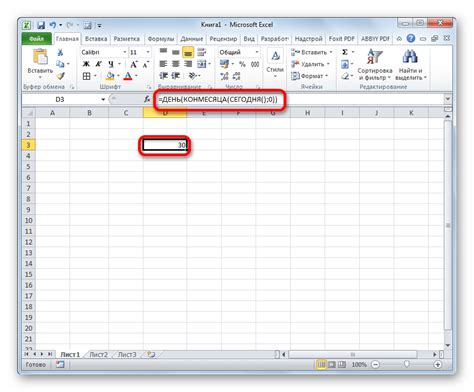Switch to the Формулы ribbon tab

(161, 39)
